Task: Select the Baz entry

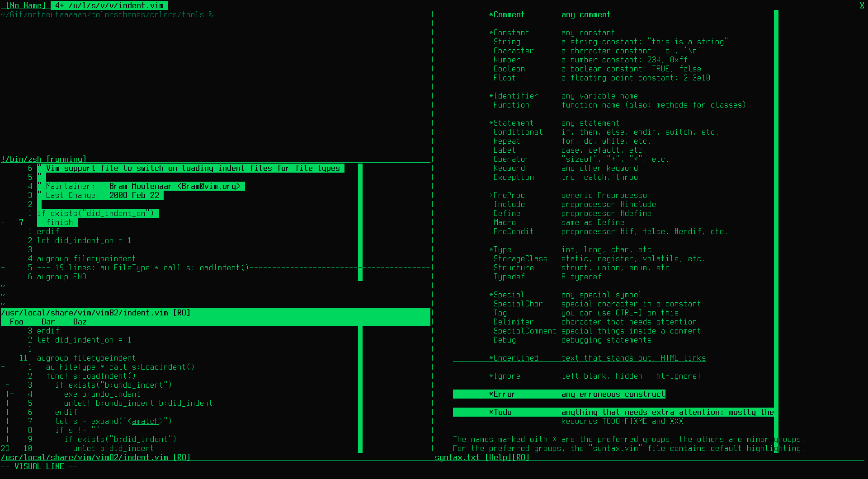Action: [80, 322]
